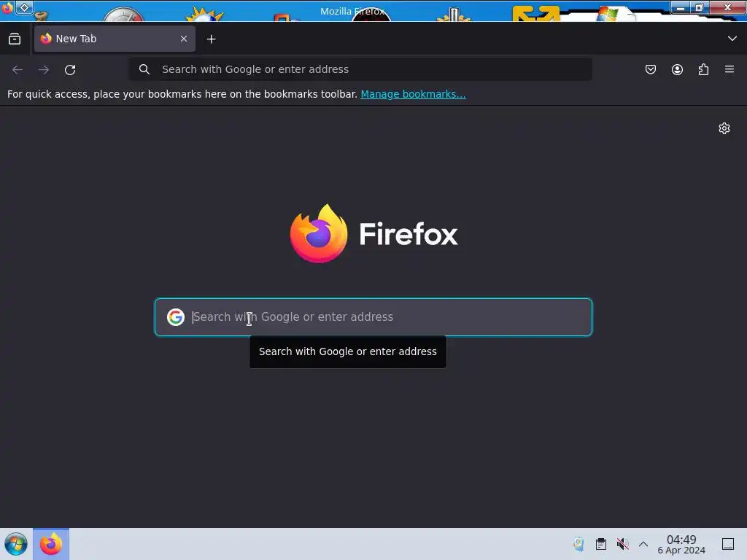Open the application hamburger menu
The width and height of the screenshot is (747, 560).
click(x=729, y=69)
